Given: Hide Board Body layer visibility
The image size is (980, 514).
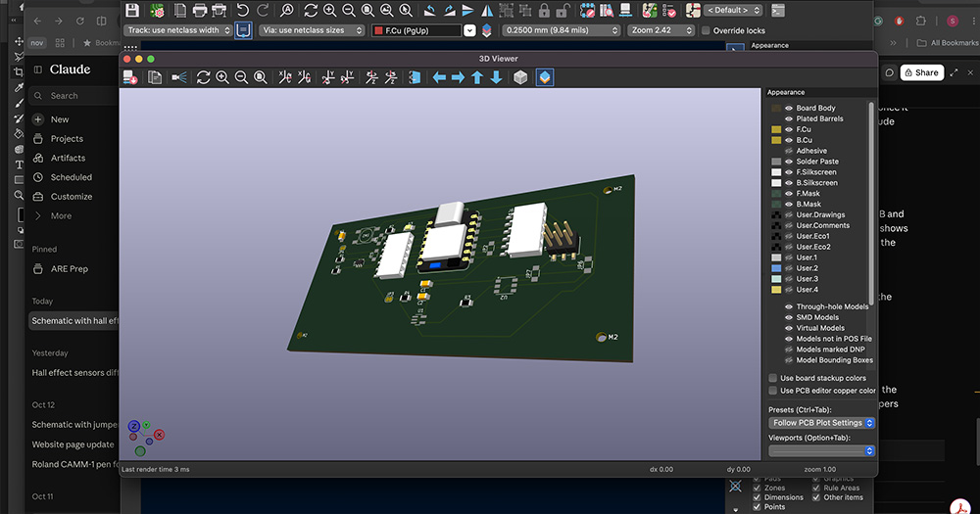Looking at the screenshot, I should 789,108.
